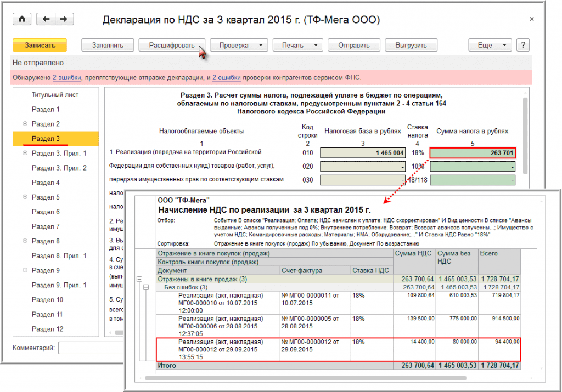Click the Отправить button

point(353,45)
